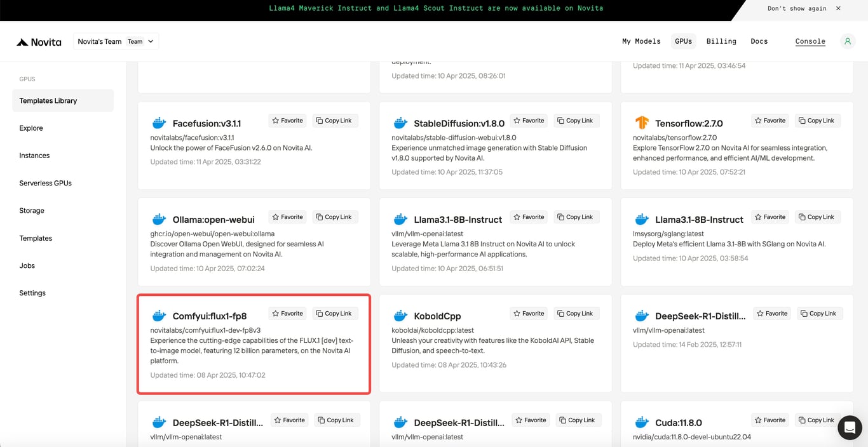Click the KoboldCpp Docker icon
868x447 pixels.
point(400,316)
